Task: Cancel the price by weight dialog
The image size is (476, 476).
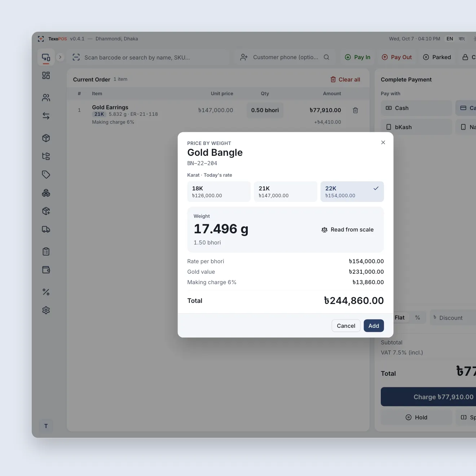Action: (x=346, y=326)
